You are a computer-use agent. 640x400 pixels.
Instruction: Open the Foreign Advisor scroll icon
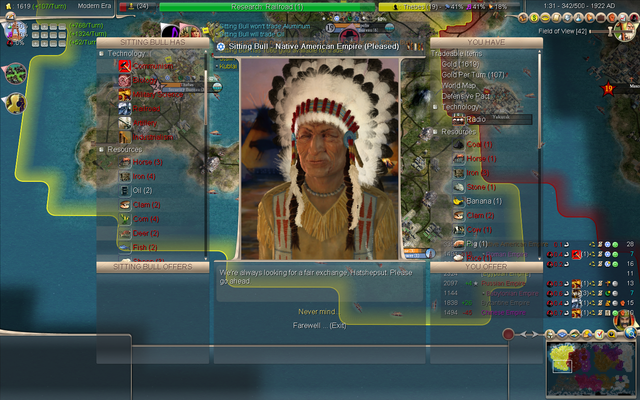tap(556, 18)
